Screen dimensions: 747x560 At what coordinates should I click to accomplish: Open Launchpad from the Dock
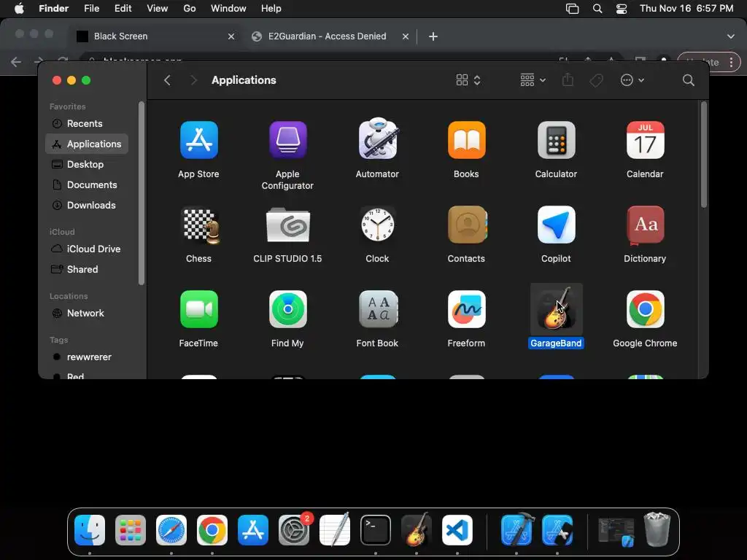(131, 530)
